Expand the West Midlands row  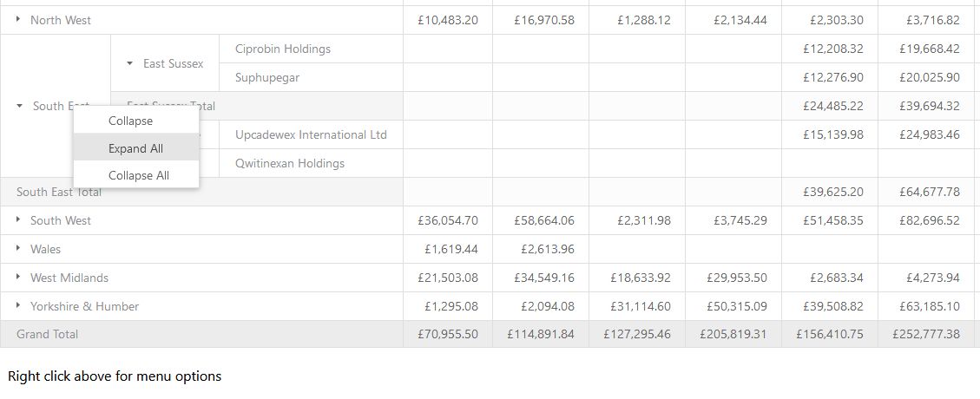point(19,278)
